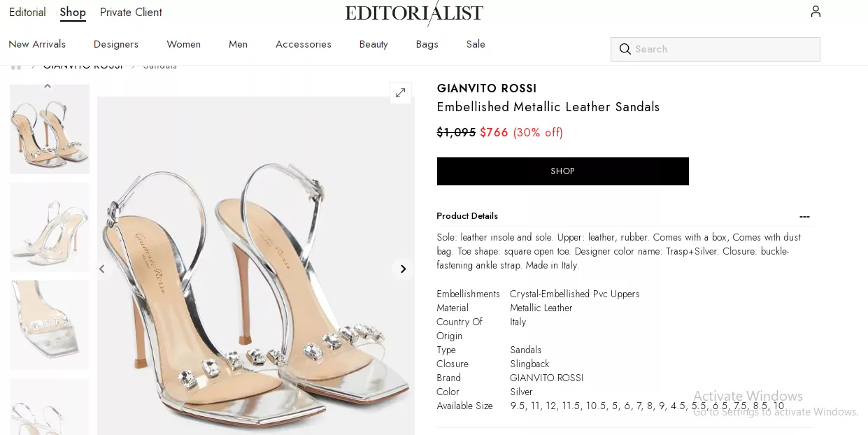Collapse the Product Details section
Image resolution: width=868 pixels, height=435 pixels.
tap(804, 216)
